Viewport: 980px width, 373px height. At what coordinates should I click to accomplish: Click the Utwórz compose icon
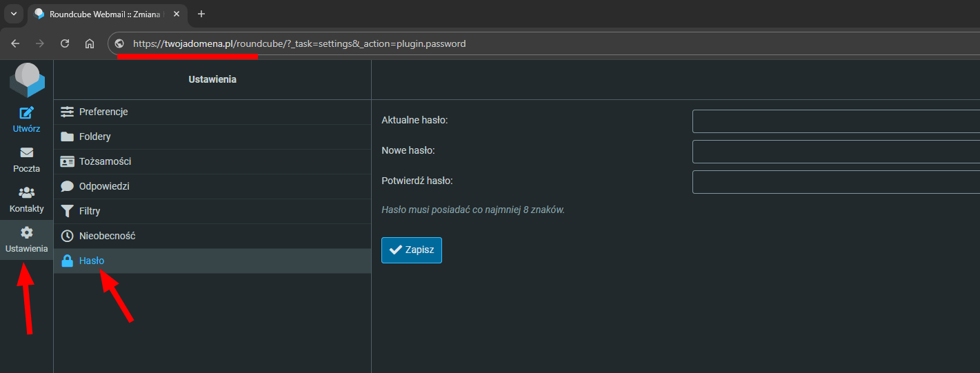(x=26, y=113)
